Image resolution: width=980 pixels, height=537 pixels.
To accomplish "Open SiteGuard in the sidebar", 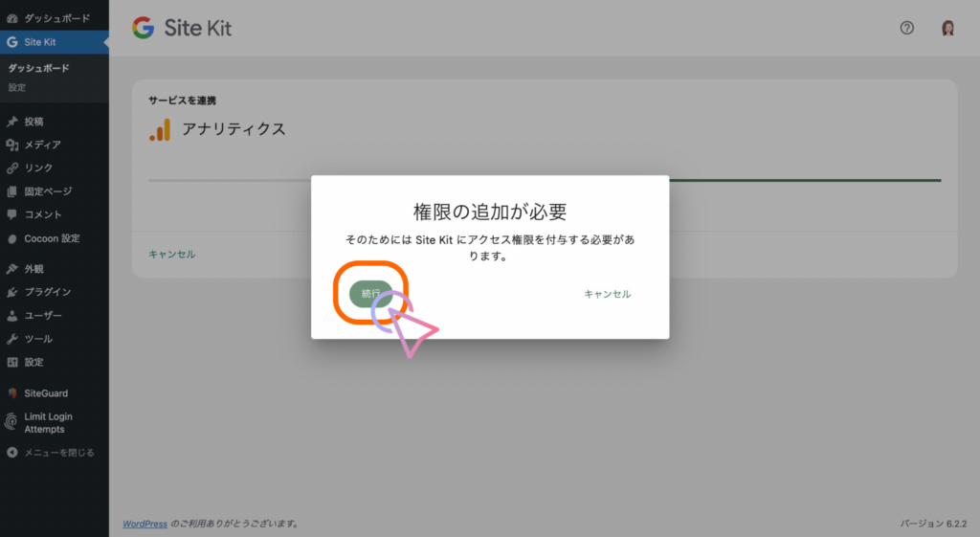I will coord(46,393).
